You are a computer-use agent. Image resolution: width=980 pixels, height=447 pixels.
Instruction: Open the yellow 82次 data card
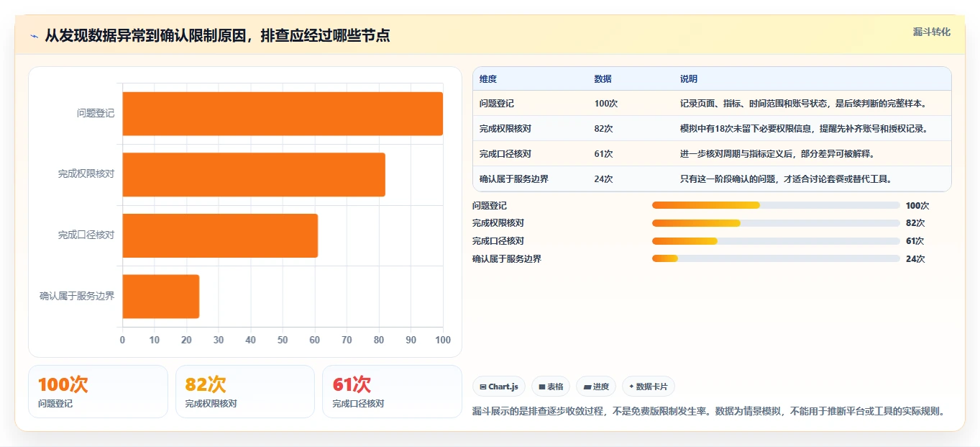tap(245, 392)
